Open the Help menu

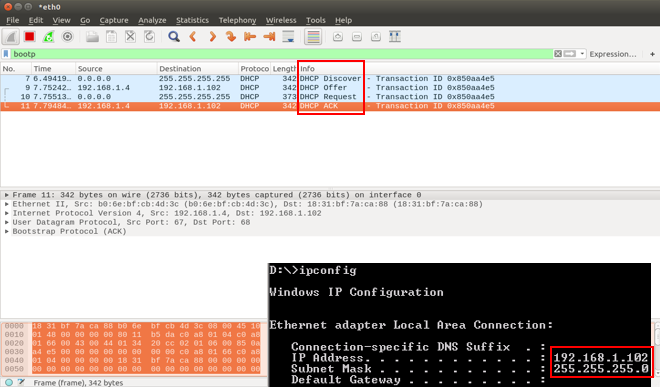tap(343, 20)
